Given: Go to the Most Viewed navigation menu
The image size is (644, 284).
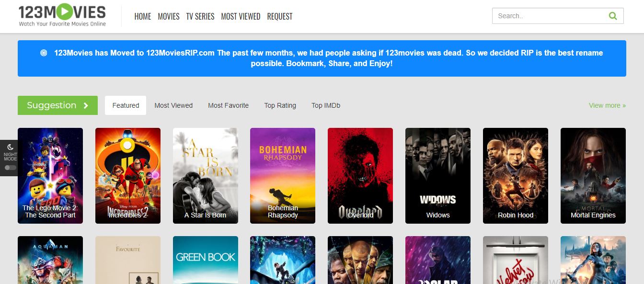Looking at the screenshot, I should [x=241, y=16].
